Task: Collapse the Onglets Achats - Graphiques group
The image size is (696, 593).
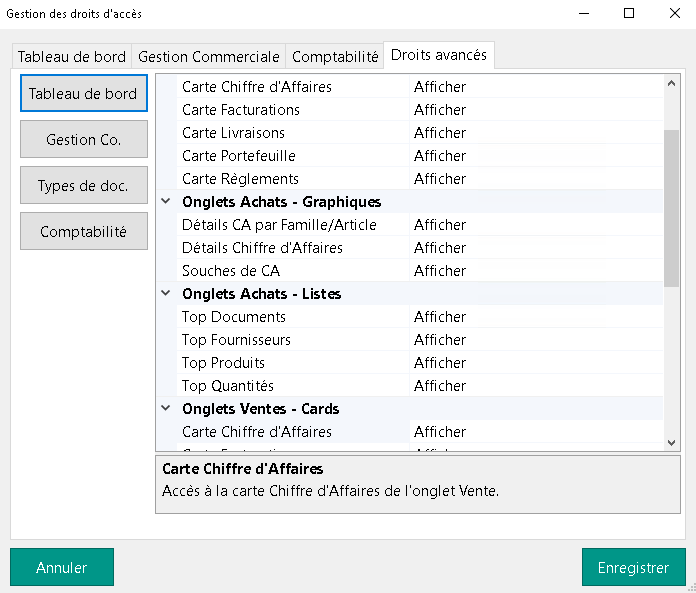Action: [166, 202]
